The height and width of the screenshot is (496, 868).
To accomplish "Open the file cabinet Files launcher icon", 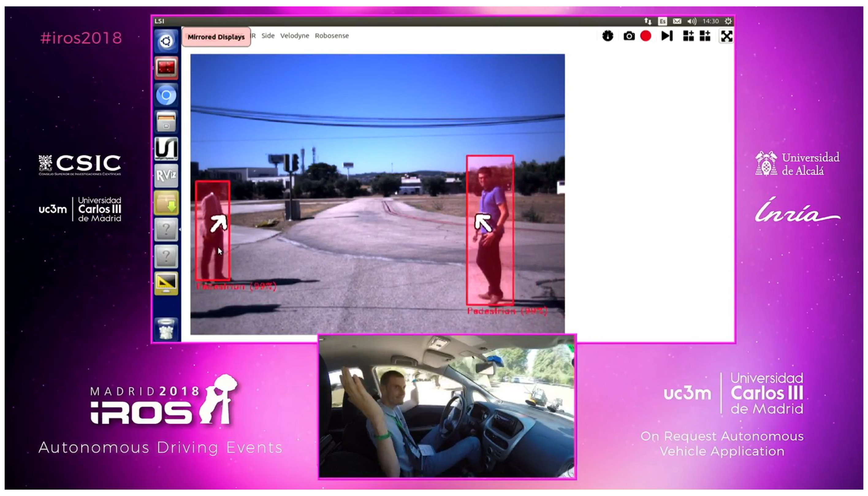I will [x=166, y=122].
